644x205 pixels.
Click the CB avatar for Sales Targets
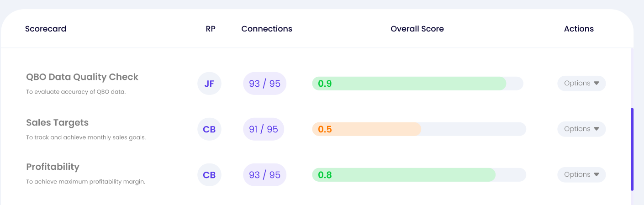(x=209, y=129)
